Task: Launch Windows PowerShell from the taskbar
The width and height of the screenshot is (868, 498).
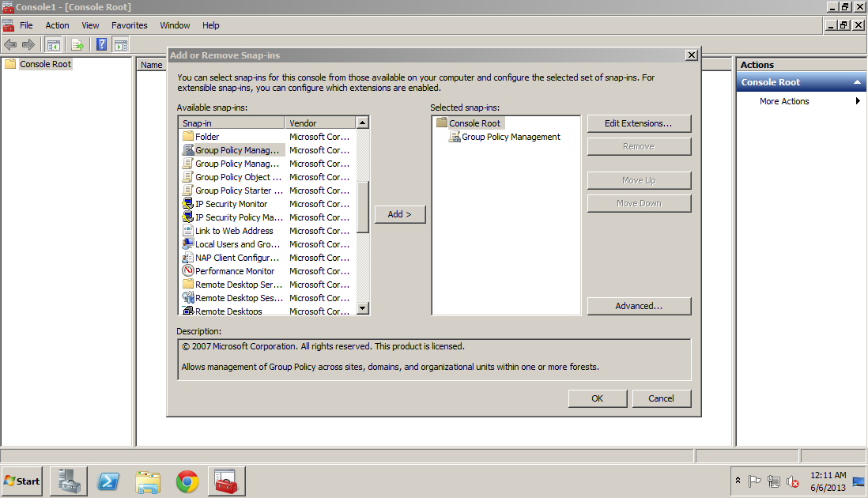Action: click(108, 481)
